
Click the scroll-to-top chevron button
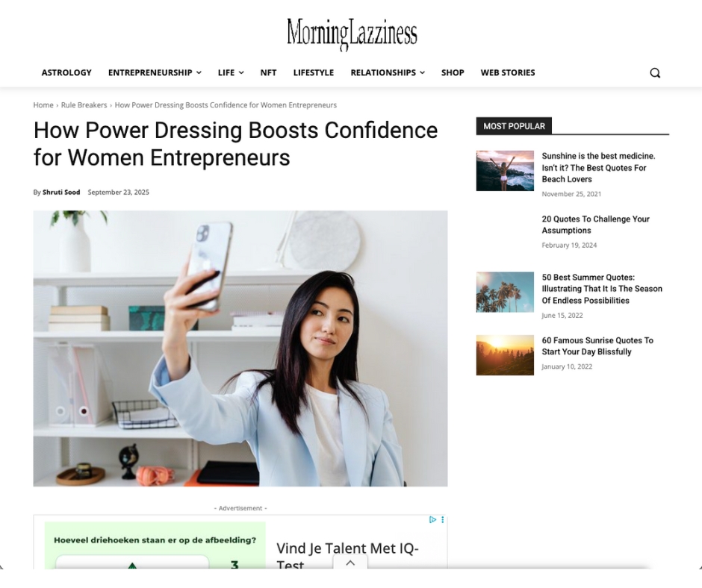point(350,563)
